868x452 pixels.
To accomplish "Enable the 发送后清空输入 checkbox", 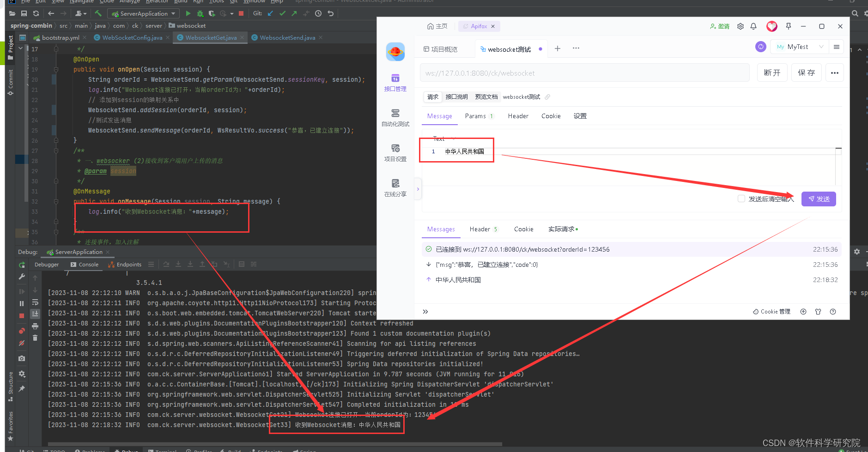I will coord(742,199).
